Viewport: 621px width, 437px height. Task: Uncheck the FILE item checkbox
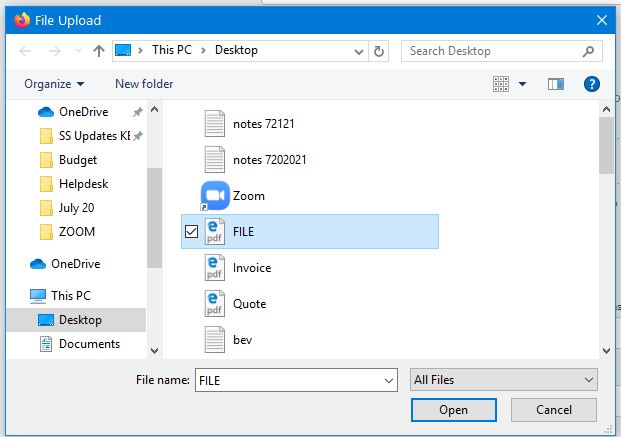191,231
